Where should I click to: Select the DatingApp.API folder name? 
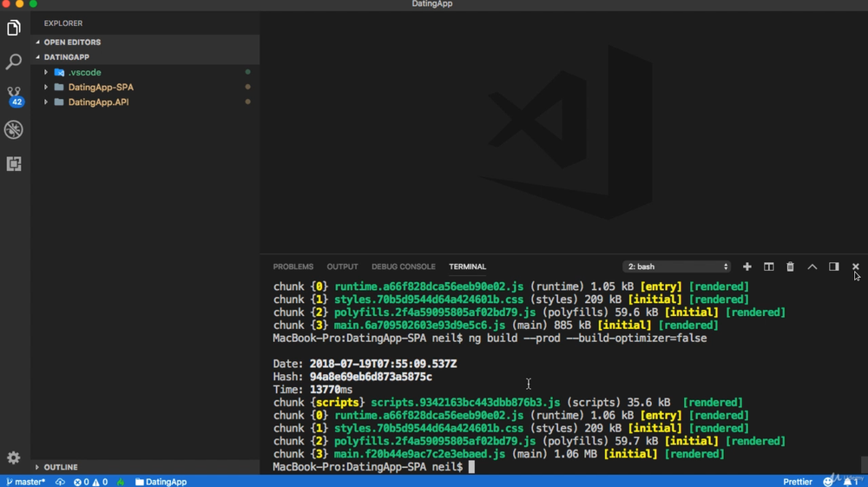99,102
